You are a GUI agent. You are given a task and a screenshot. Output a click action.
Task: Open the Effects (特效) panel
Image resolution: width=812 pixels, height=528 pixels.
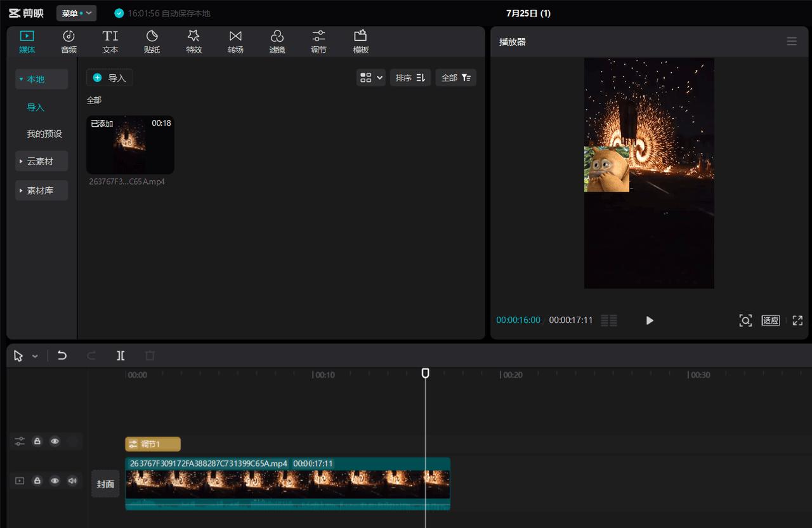[x=193, y=42]
